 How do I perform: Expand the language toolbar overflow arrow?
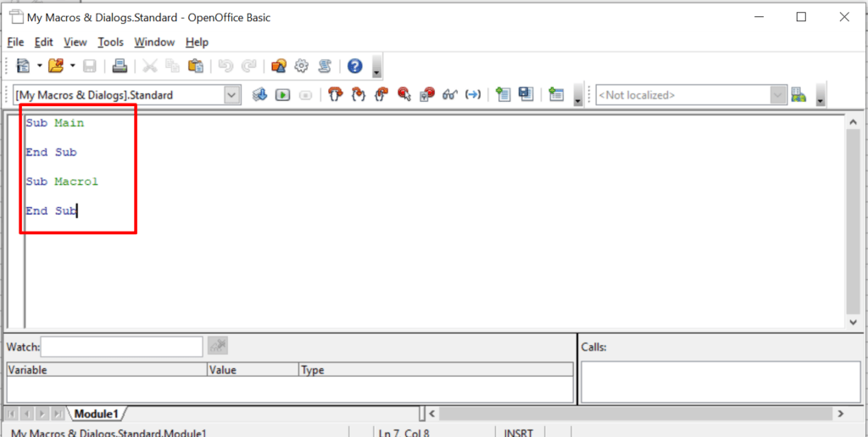point(821,95)
